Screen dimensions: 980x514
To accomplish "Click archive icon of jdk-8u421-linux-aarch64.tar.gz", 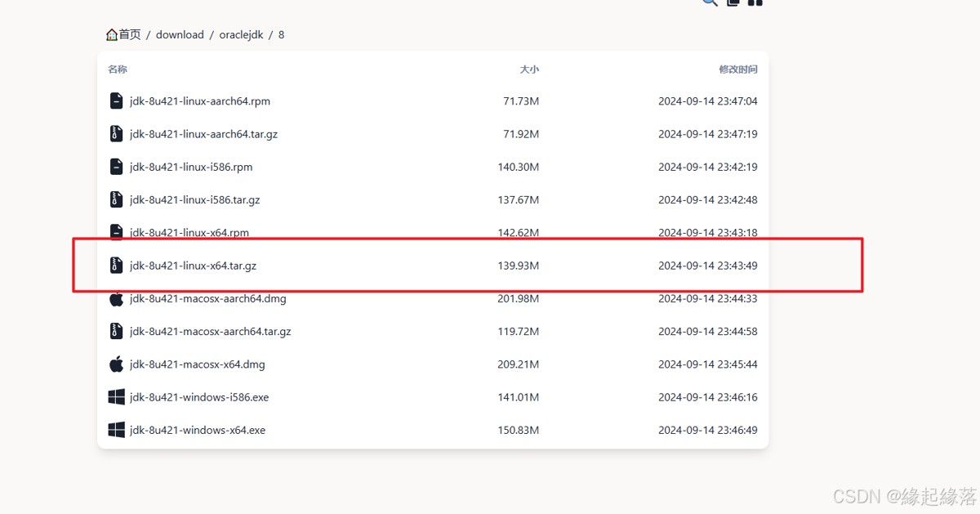I will (116, 134).
